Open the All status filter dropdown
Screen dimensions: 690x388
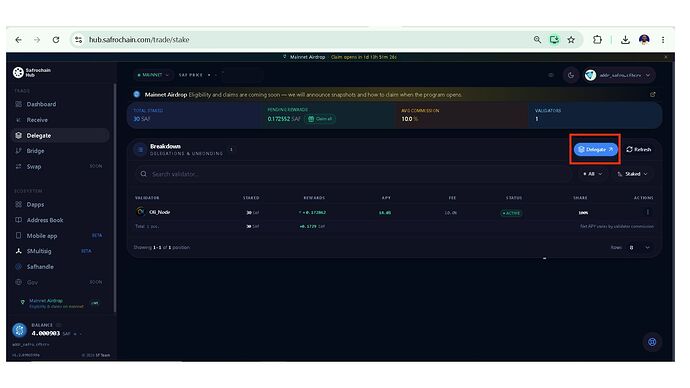coord(593,174)
